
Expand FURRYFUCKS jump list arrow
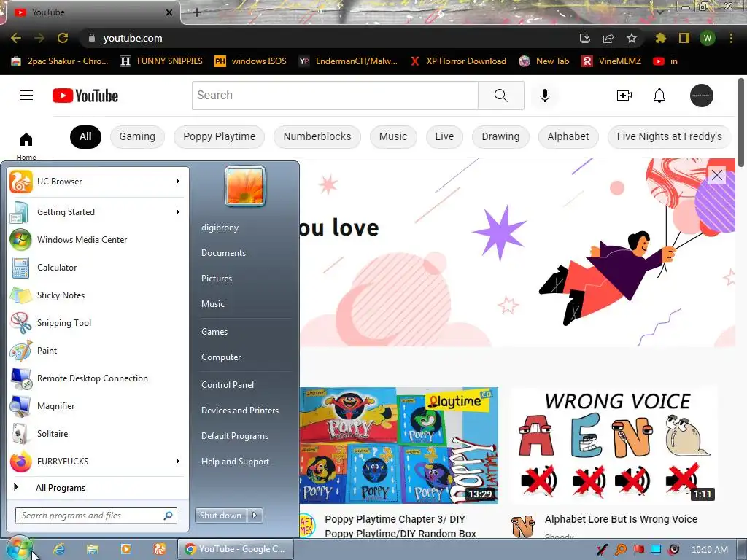coord(178,462)
